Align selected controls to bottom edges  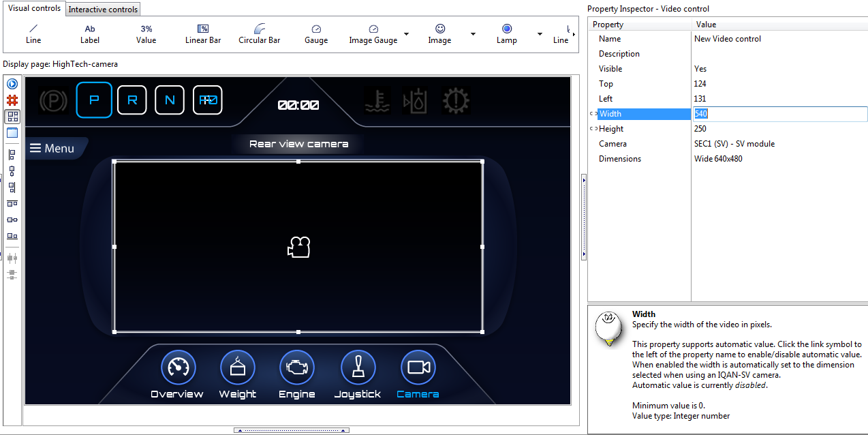[x=12, y=237]
